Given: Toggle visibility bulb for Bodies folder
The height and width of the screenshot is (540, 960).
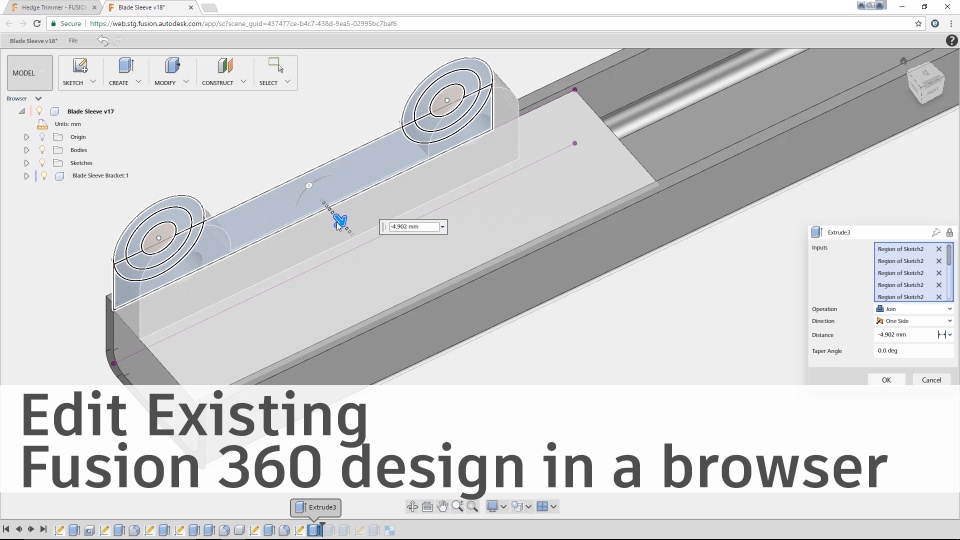Looking at the screenshot, I should (x=42, y=150).
